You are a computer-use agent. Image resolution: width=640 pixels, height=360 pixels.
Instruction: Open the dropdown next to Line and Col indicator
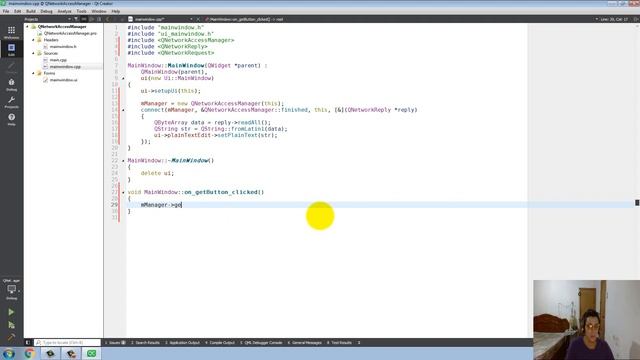coord(596,19)
